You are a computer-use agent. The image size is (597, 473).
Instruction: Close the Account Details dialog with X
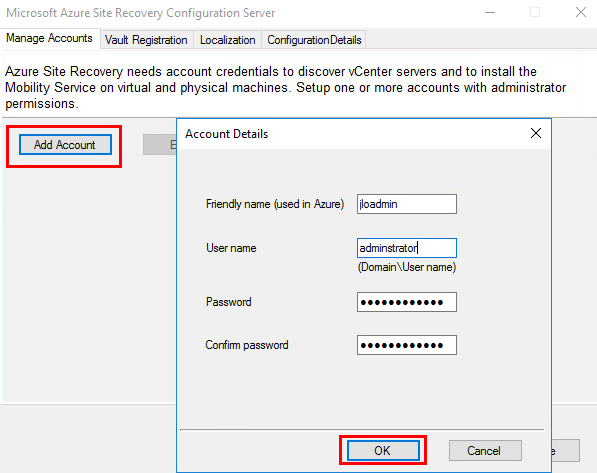536,133
